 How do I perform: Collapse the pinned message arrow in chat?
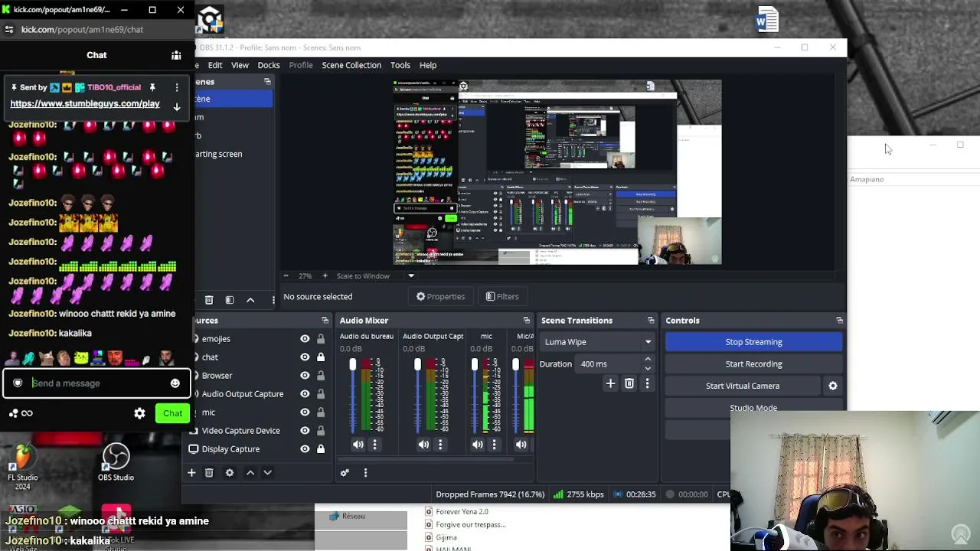[177, 107]
